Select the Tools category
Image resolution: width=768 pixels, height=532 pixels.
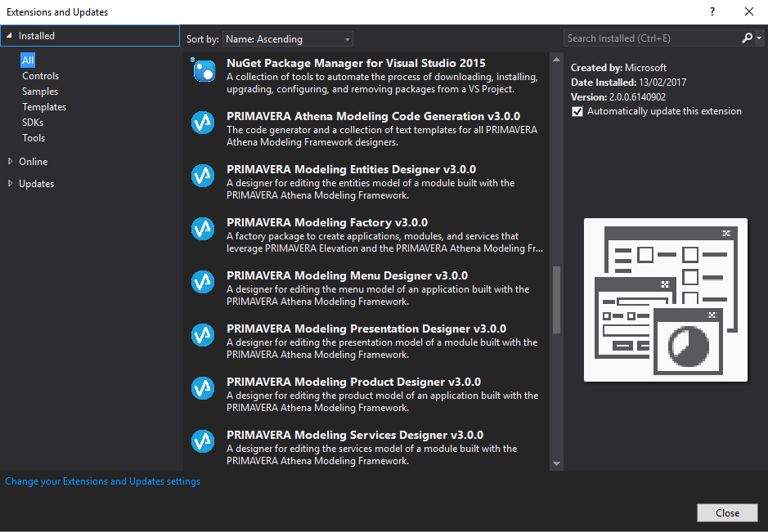coord(34,138)
